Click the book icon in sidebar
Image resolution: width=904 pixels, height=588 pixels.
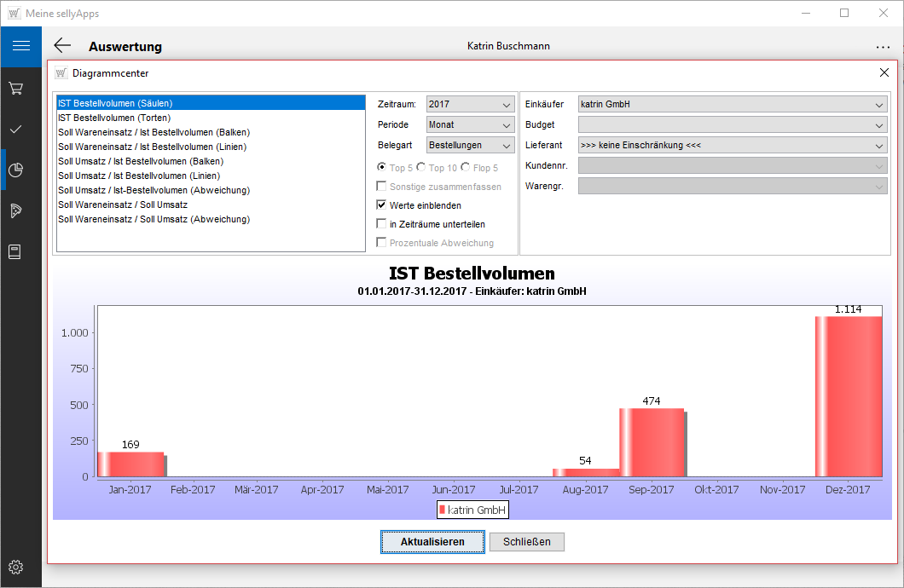tap(15, 251)
